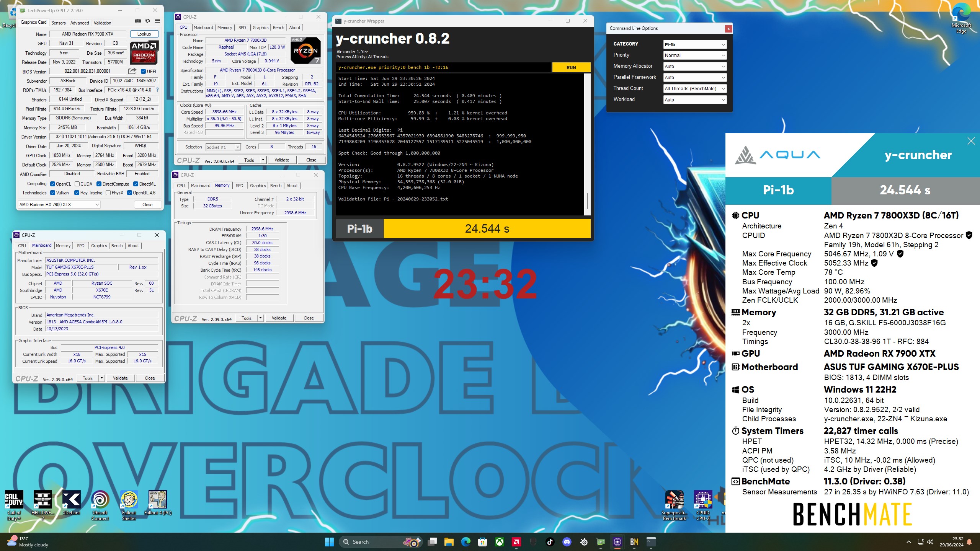Screen dimensions: 980x551
Task: Open Call of Duty desktop shortcut
Action: point(14,505)
